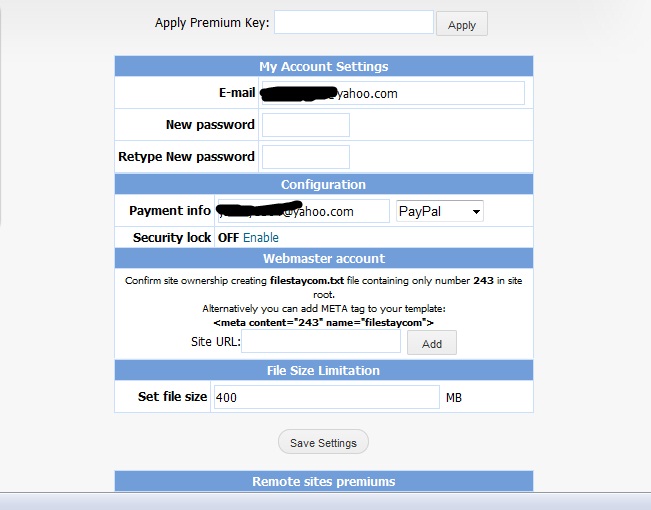
Task: Click the Enable security lock link
Action: [x=261, y=238]
